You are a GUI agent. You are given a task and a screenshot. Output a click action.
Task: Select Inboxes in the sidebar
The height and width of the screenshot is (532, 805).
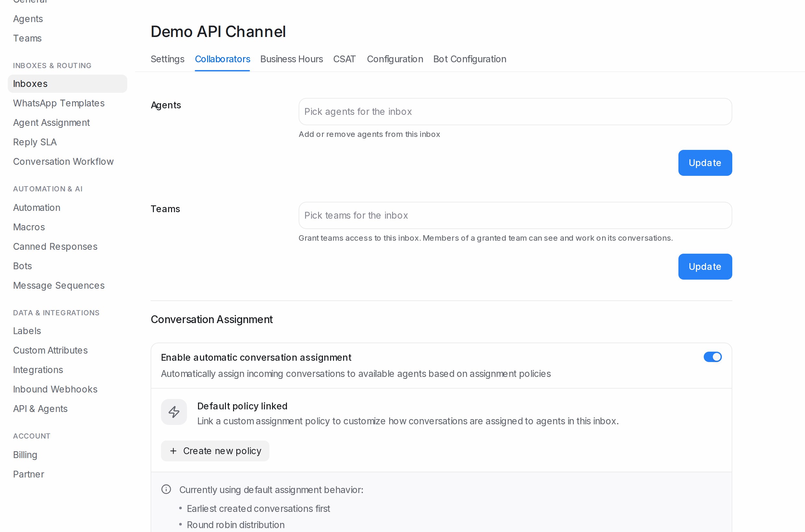click(67, 84)
